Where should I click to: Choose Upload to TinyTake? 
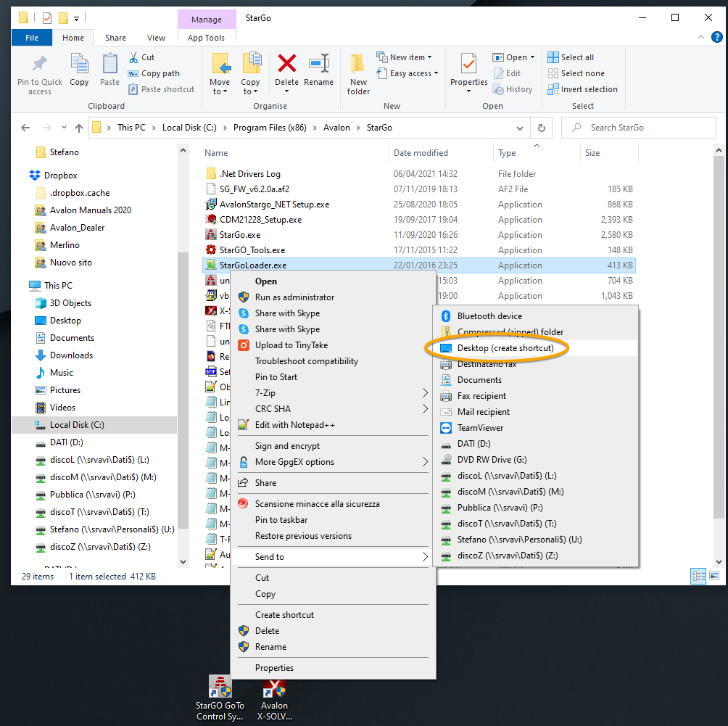[291, 345]
